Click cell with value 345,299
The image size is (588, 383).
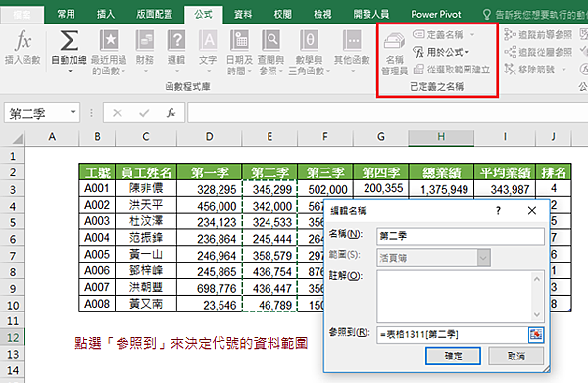pyautogui.click(x=270, y=189)
